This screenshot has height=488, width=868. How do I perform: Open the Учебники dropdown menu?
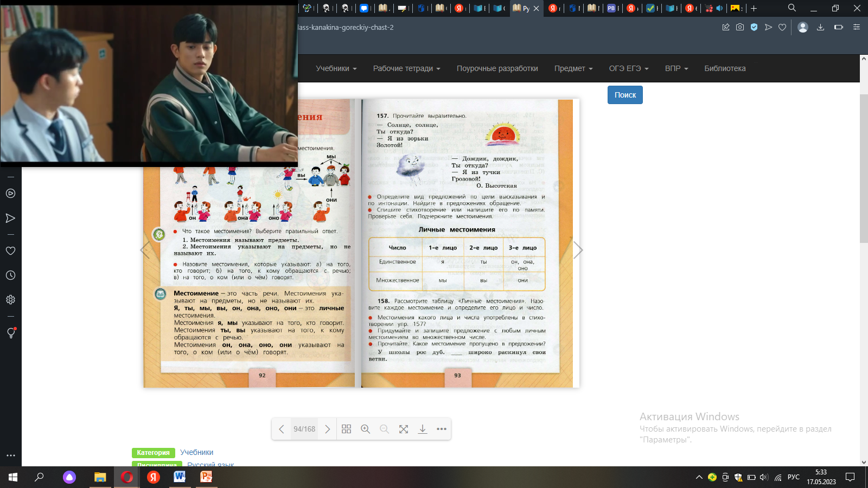tap(336, 68)
